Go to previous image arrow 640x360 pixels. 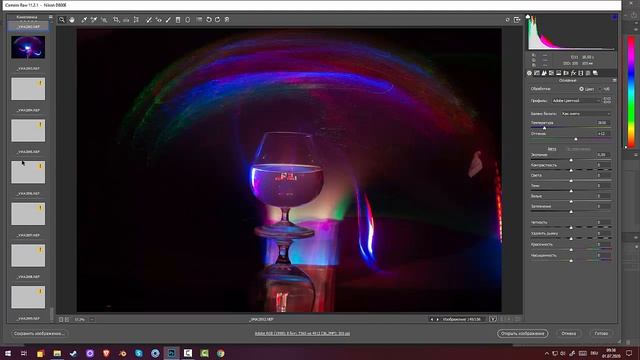(x=431, y=319)
